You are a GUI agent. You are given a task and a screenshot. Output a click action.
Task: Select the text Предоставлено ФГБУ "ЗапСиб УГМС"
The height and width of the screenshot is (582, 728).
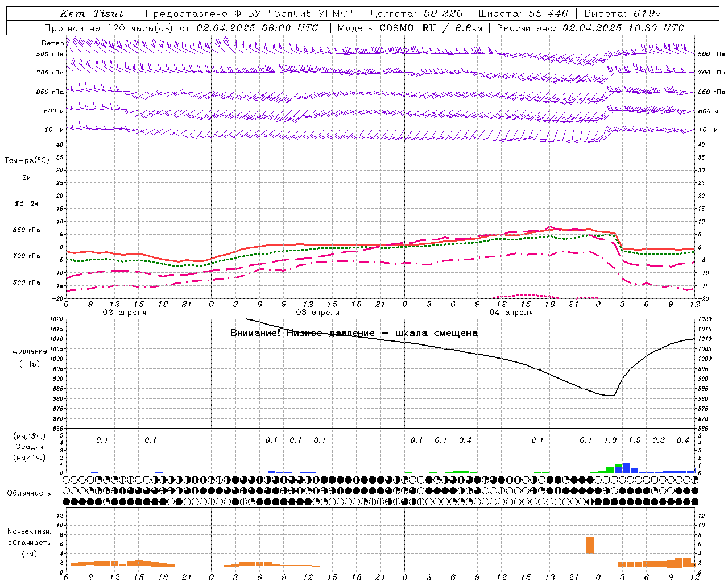pos(250,14)
